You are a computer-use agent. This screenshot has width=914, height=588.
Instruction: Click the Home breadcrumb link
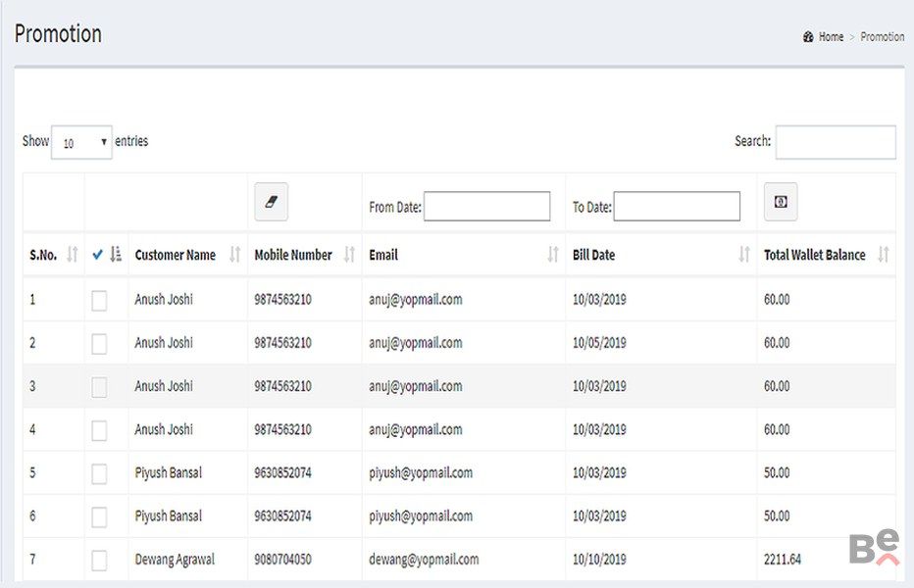tap(831, 37)
